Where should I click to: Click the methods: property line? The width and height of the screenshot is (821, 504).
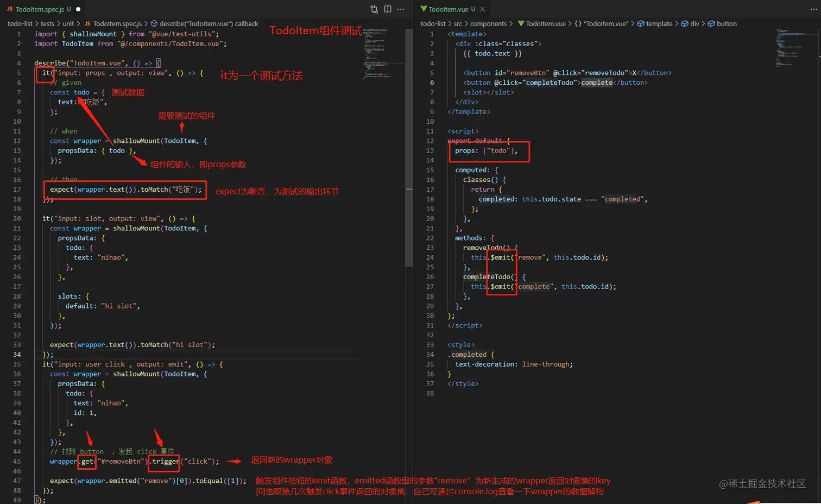coord(475,238)
